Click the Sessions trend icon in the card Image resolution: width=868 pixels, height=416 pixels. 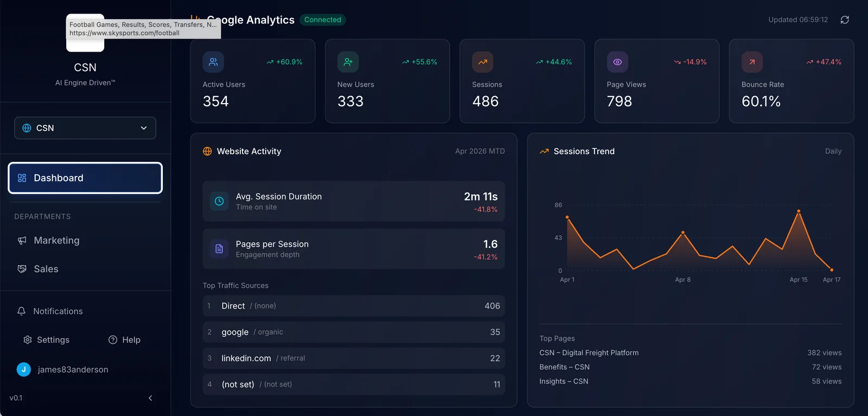point(482,62)
